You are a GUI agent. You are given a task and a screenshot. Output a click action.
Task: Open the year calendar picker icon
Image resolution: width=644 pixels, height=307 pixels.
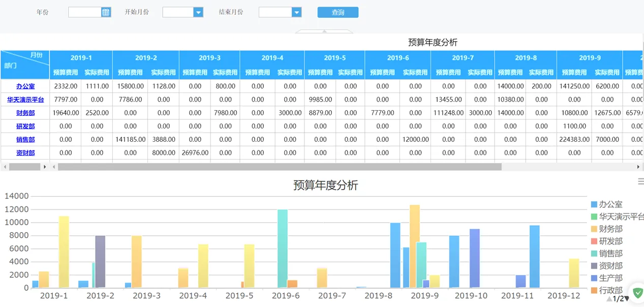click(106, 12)
